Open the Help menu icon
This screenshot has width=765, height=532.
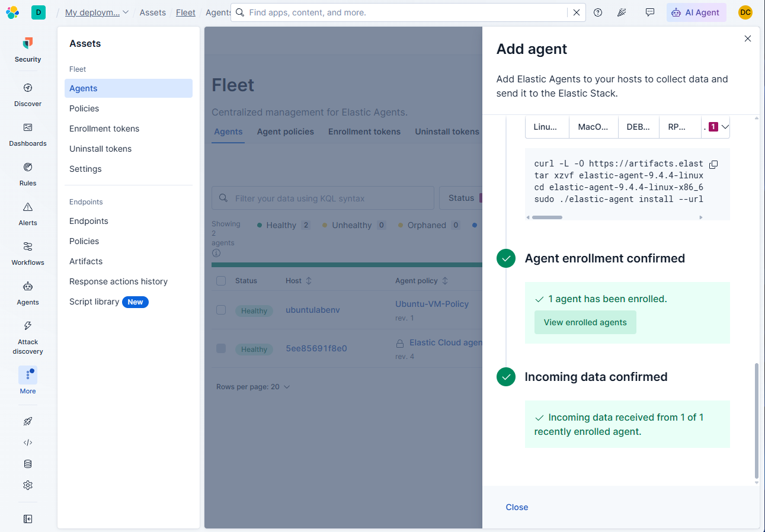[x=598, y=12]
